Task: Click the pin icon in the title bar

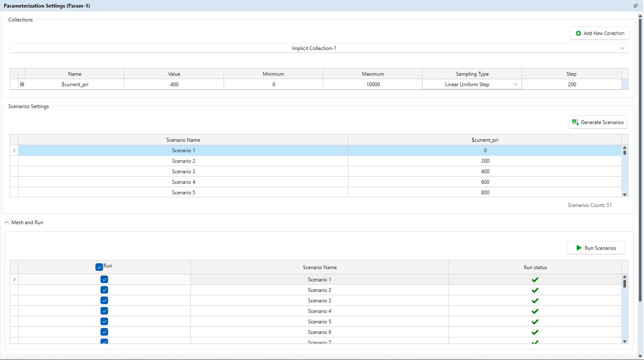Action: click(636, 6)
